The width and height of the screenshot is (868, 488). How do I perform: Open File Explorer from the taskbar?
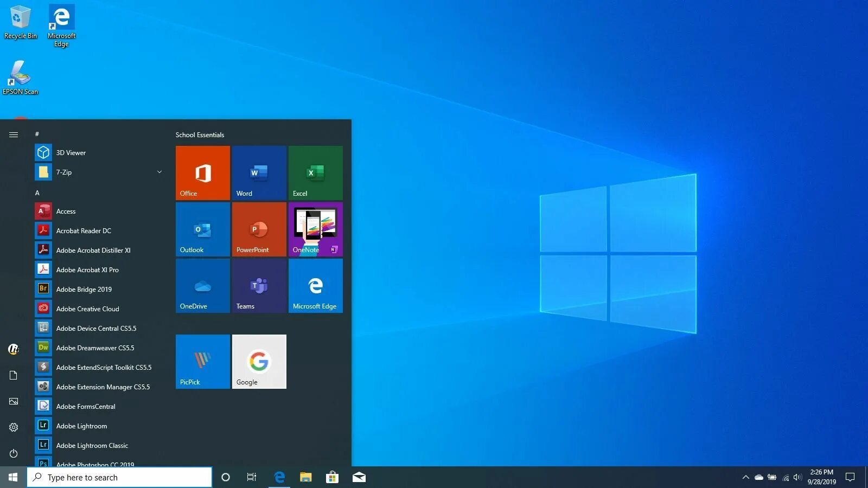coord(306,477)
